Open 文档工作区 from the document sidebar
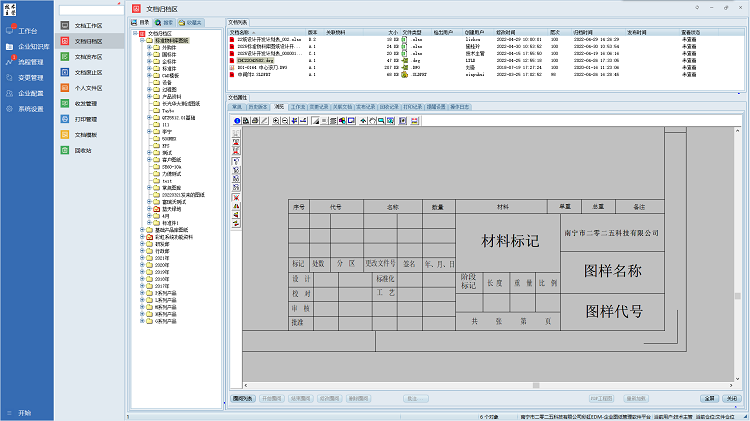 click(x=88, y=25)
